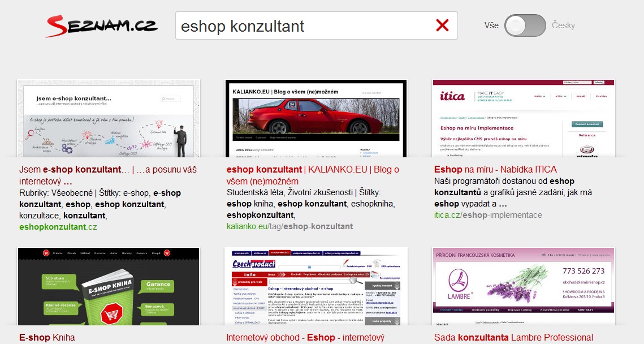Open result "Sada konzultanta Lambre Professional"
The image size is (644, 344).
coord(513,338)
